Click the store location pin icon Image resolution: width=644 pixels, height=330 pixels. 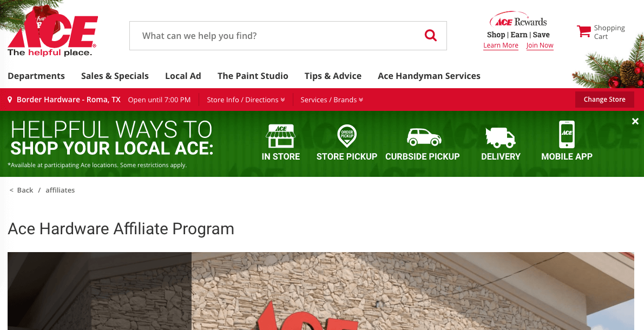pos(10,100)
